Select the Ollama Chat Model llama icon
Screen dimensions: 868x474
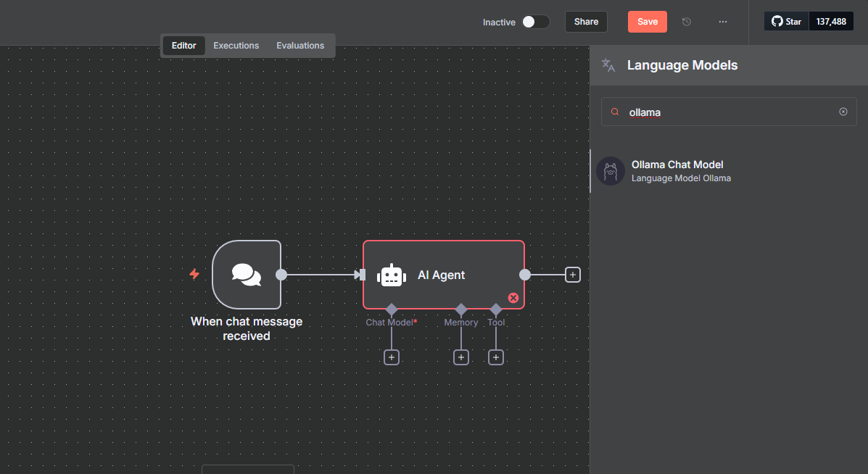tap(610, 171)
